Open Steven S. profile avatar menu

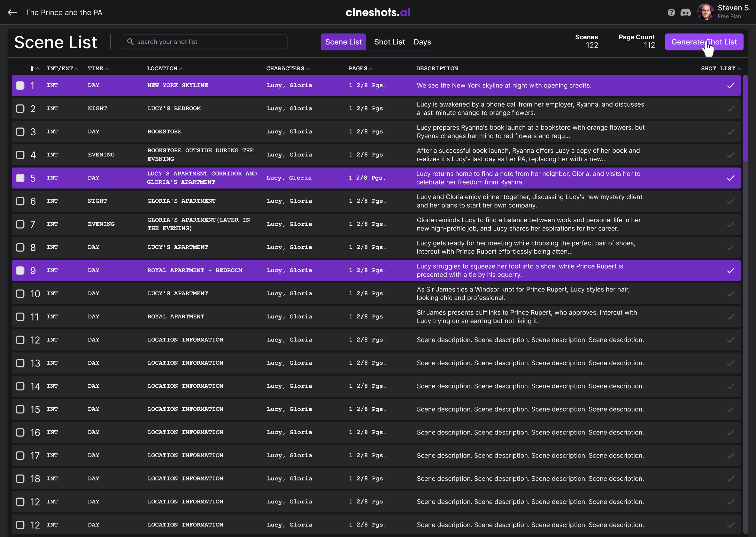(705, 12)
